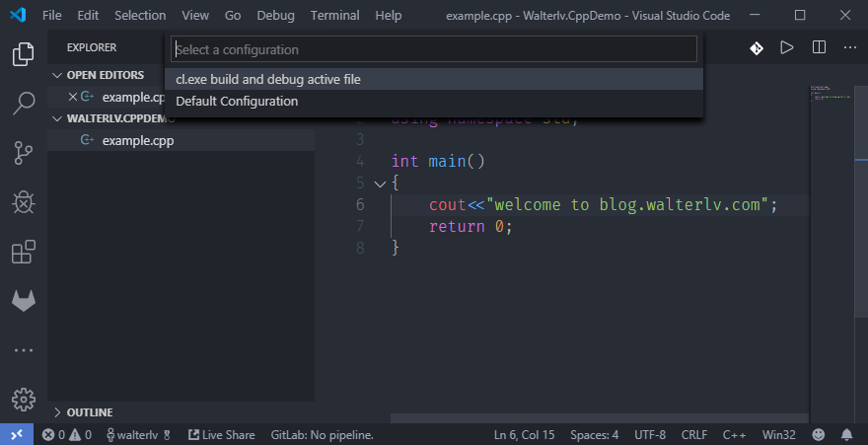Open the Extensions view
The image size is (868, 445).
click(x=23, y=252)
